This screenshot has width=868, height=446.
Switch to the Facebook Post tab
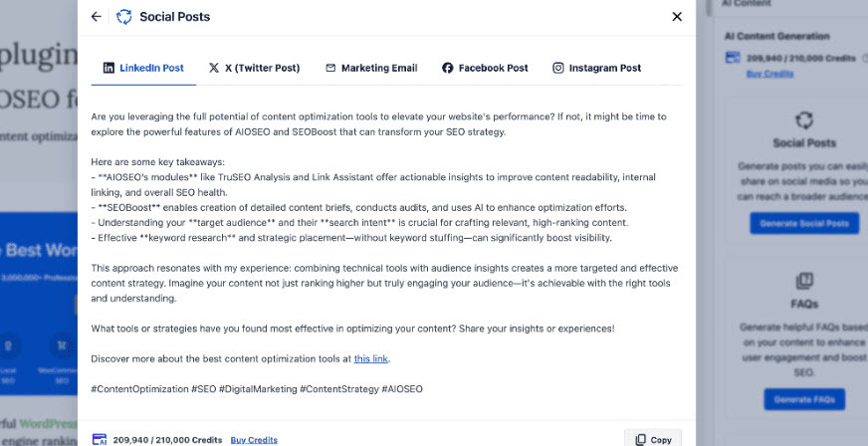click(x=485, y=68)
